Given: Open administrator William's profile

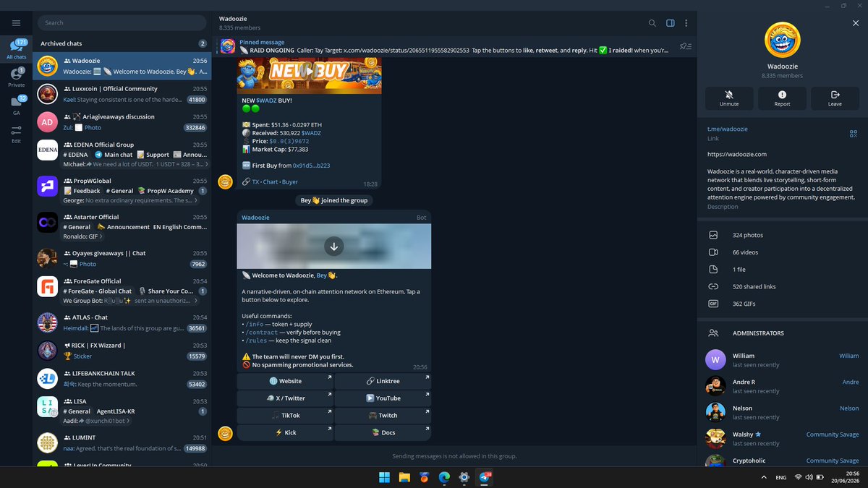Looking at the screenshot, I should click(782, 360).
